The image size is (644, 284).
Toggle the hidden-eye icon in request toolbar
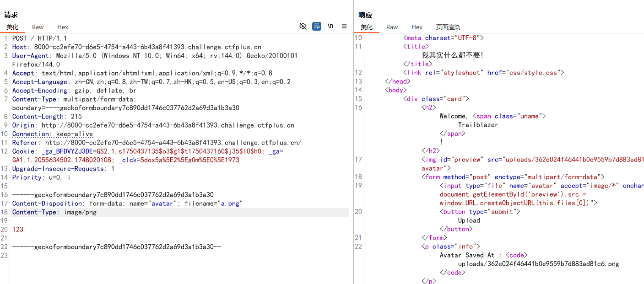(303, 27)
